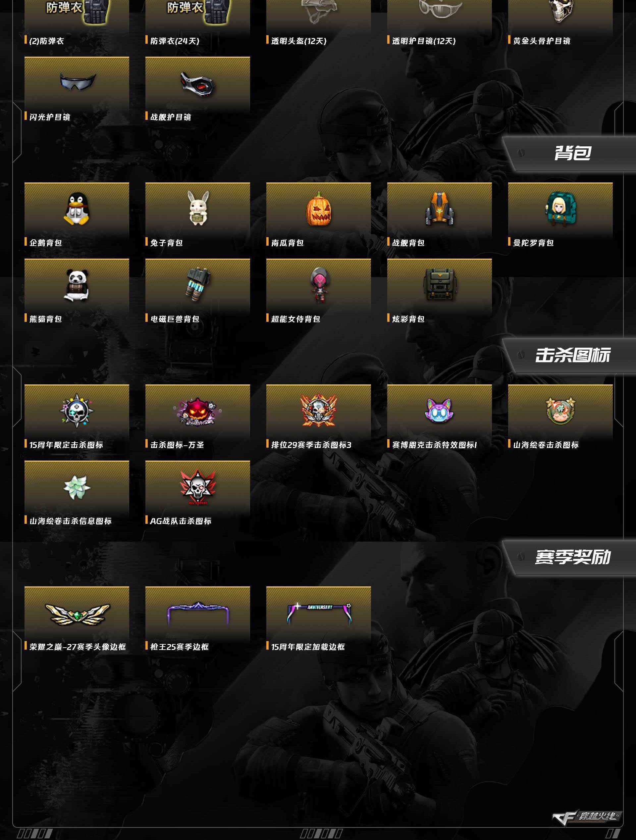Click the 赛博朋克 cat kill icon
This screenshot has height=840, width=636.
pyautogui.click(x=439, y=411)
